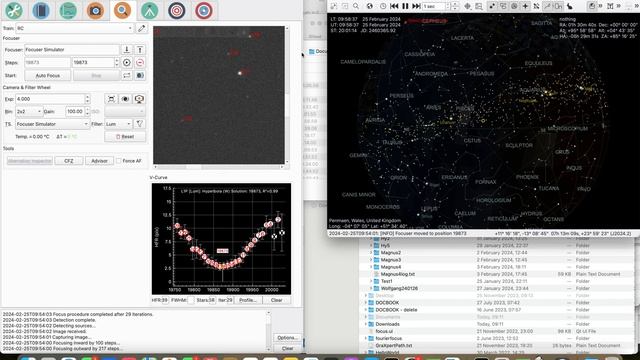Step KStars clock backward

(x=394, y=6)
